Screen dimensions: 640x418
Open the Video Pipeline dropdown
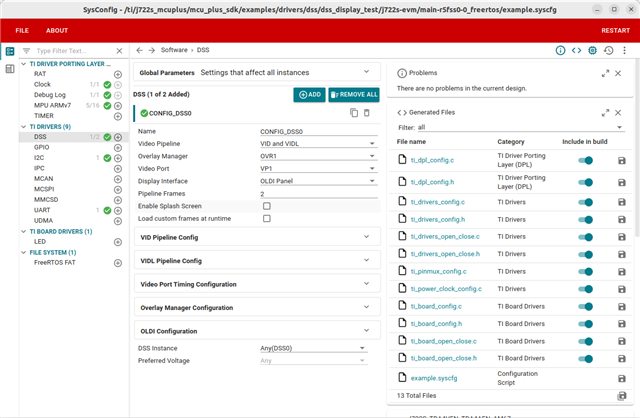pos(318,144)
